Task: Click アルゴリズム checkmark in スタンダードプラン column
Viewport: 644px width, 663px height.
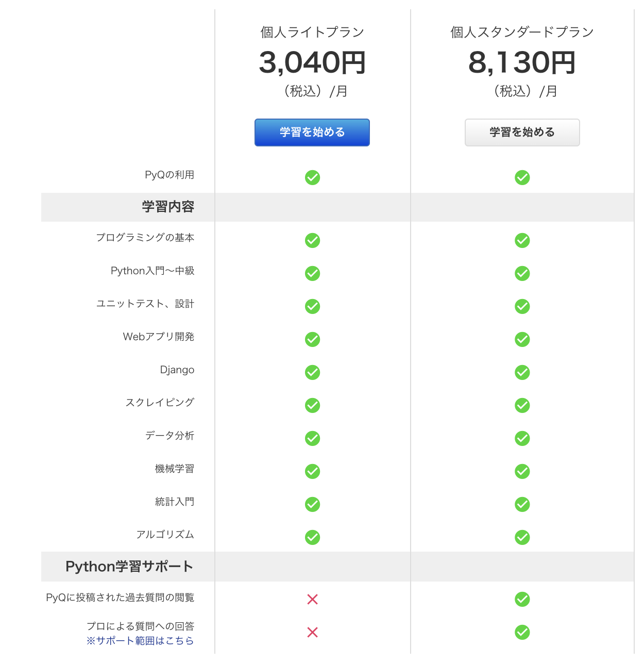Action: [x=522, y=537]
